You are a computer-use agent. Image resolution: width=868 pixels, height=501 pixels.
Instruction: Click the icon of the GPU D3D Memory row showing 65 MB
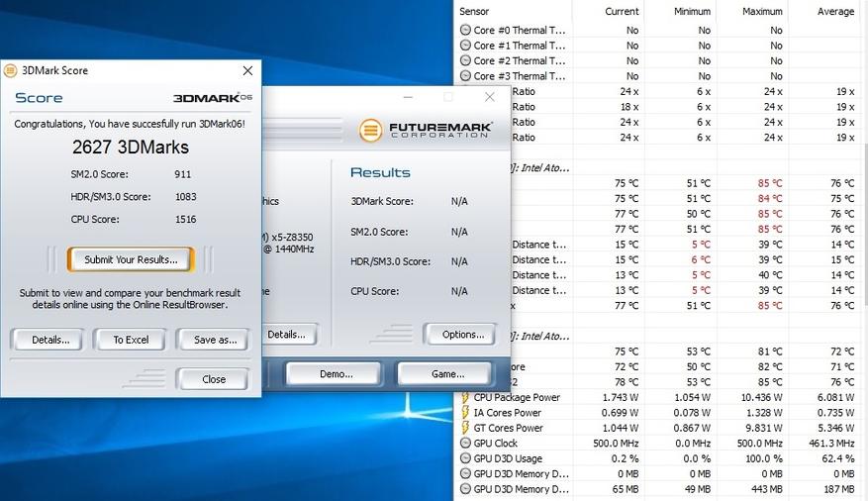(x=465, y=489)
